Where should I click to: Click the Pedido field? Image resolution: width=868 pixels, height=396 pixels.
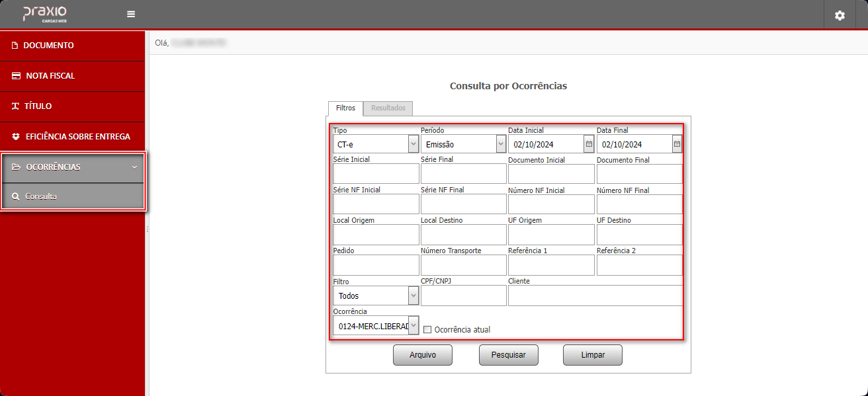click(x=376, y=265)
